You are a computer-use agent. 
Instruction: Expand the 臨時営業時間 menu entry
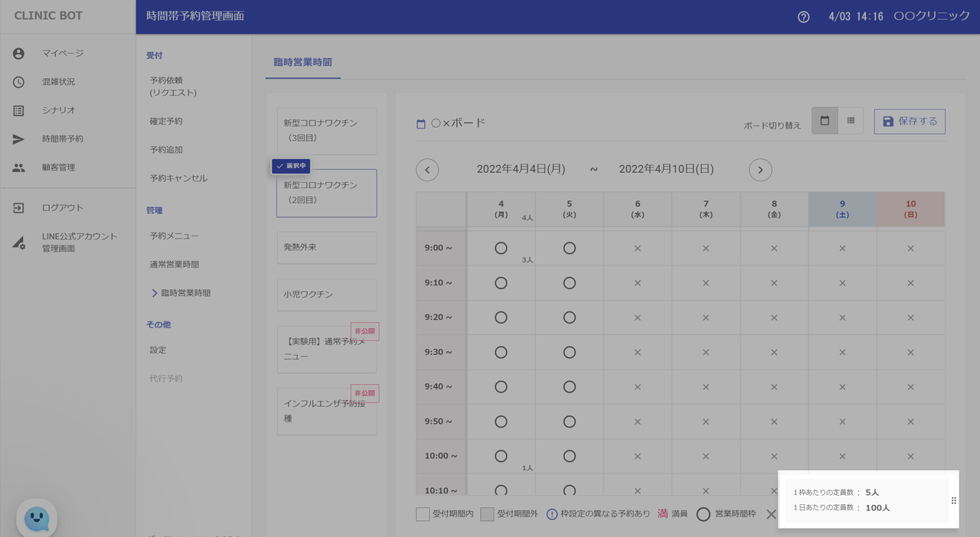click(x=180, y=293)
